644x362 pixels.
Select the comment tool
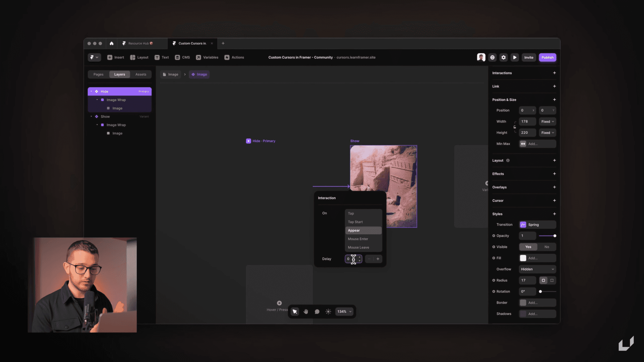click(x=317, y=312)
